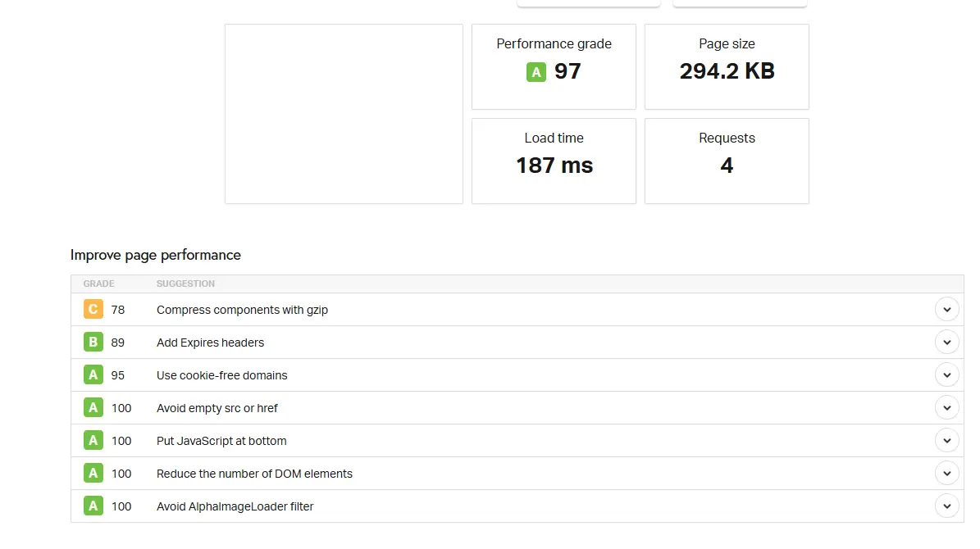Expand the Use cookie-free domains row
This screenshot has width=980, height=549.
(x=947, y=374)
